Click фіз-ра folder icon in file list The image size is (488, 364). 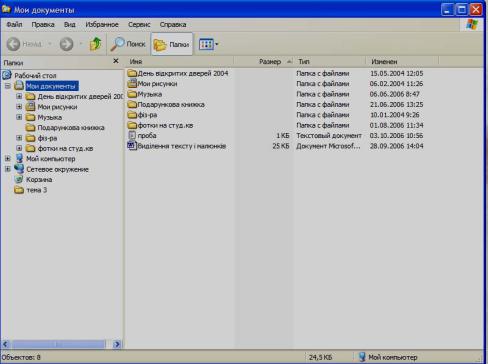pos(132,115)
